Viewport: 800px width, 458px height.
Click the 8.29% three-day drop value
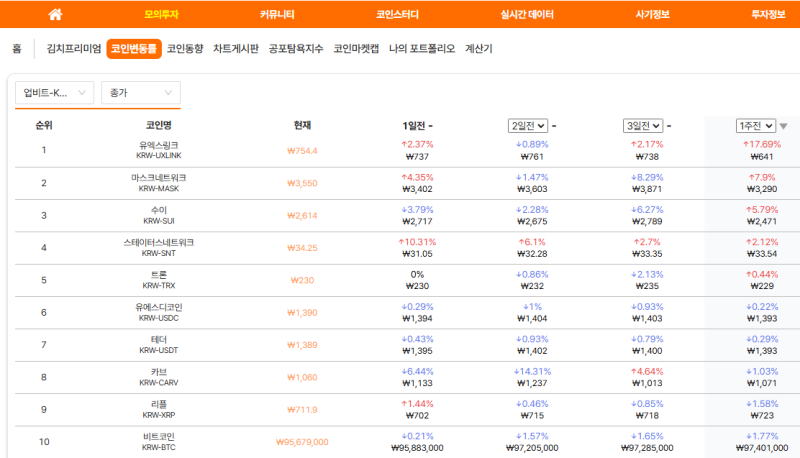[x=647, y=177]
